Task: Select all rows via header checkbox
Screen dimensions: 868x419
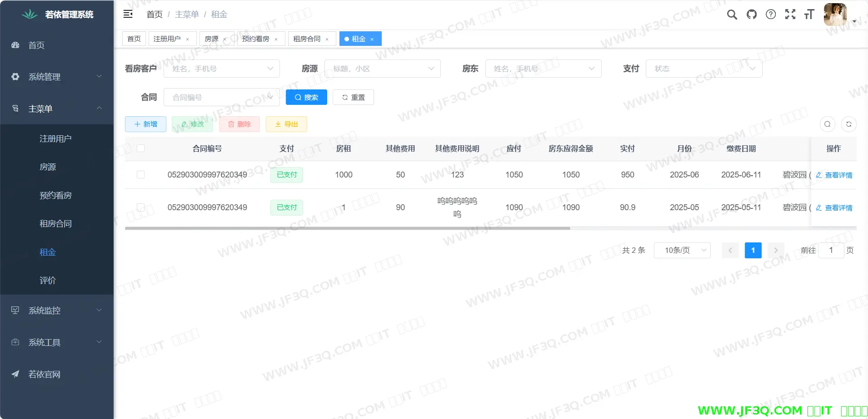Action: click(141, 148)
